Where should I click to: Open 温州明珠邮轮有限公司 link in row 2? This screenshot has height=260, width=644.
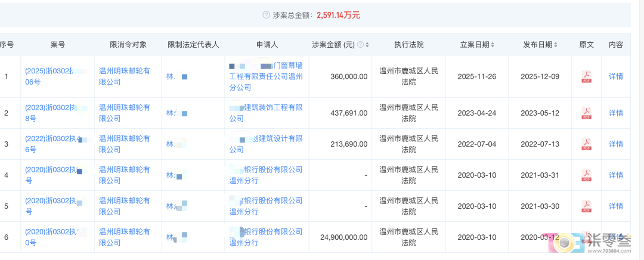[x=125, y=113]
